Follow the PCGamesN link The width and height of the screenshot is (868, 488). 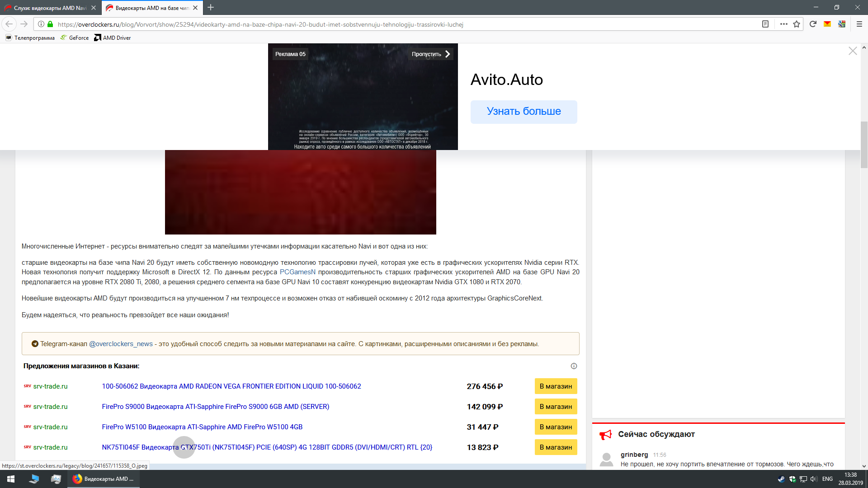(x=297, y=272)
